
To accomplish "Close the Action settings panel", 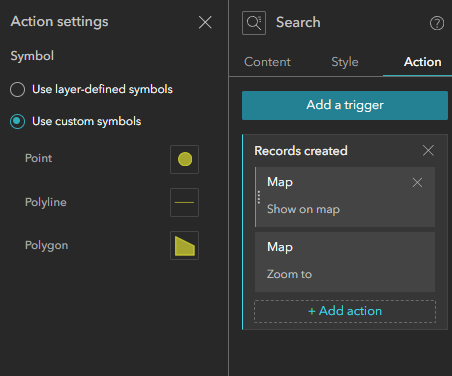I will coord(205,23).
